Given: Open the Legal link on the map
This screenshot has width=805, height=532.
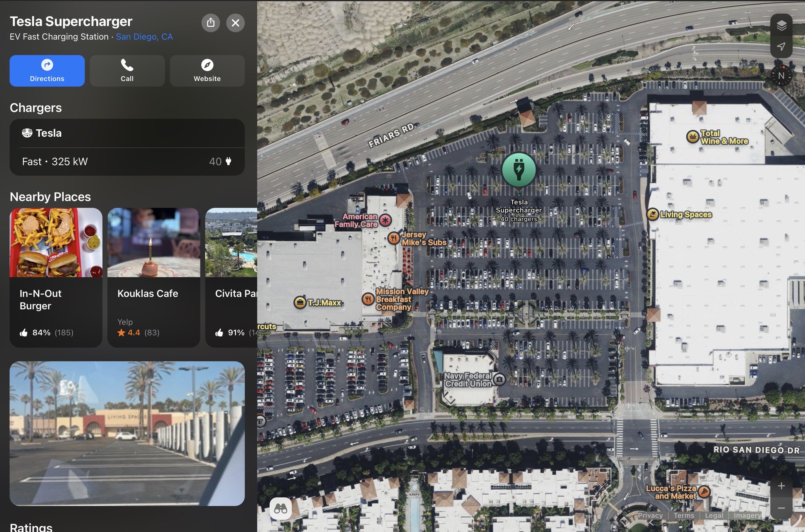Looking at the screenshot, I should [x=714, y=515].
